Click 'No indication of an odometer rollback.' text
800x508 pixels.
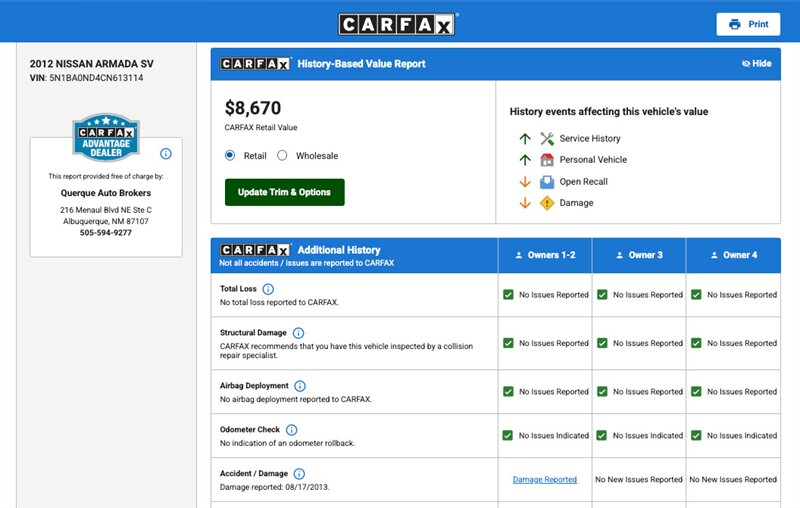tap(287, 443)
